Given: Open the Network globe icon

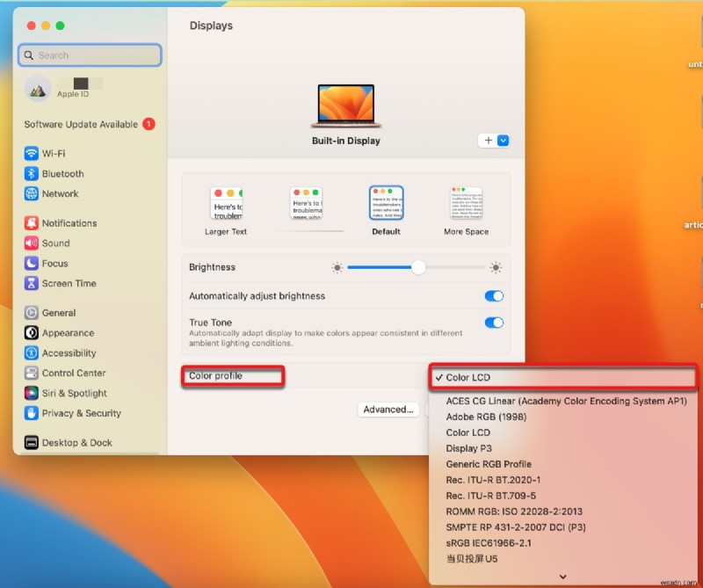Looking at the screenshot, I should coord(31,193).
